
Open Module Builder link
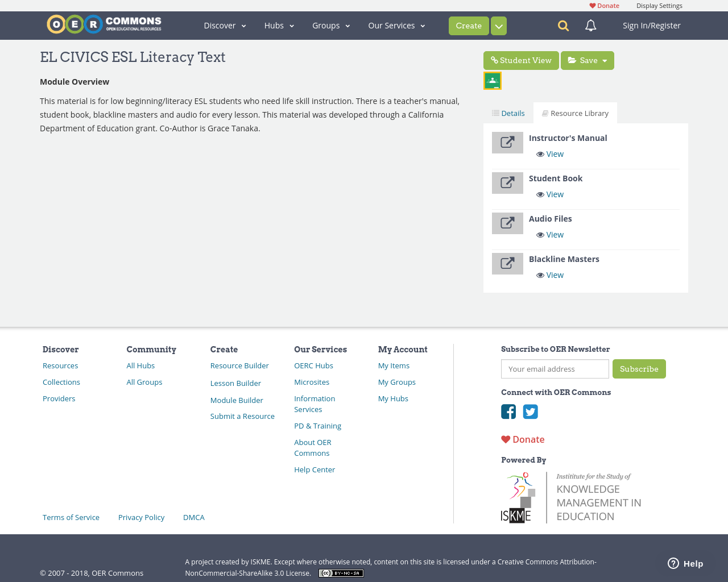[x=237, y=400]
